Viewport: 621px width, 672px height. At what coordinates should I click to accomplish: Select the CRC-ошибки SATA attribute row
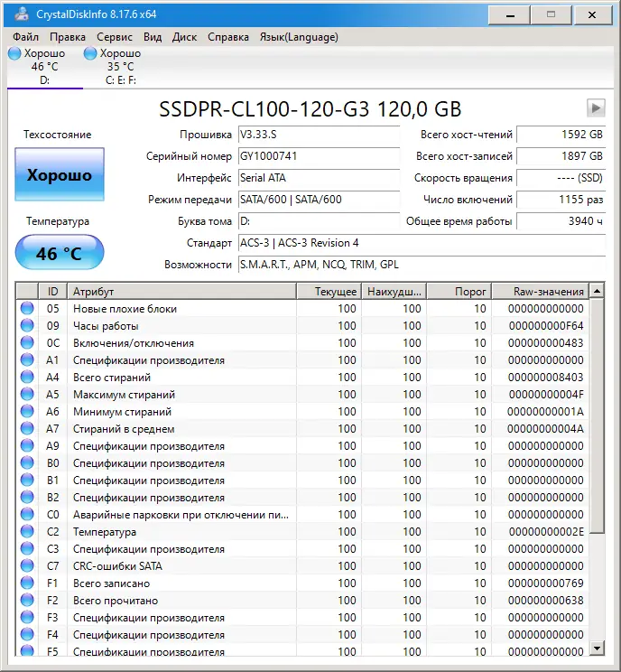302,565
